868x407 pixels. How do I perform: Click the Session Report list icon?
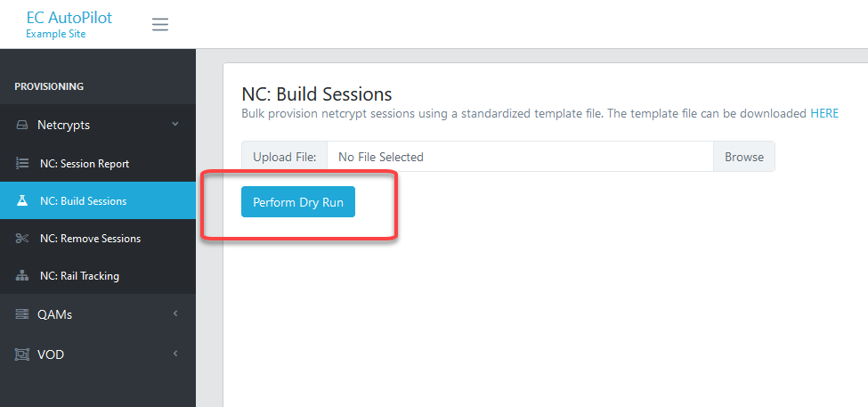pos(22,163)
